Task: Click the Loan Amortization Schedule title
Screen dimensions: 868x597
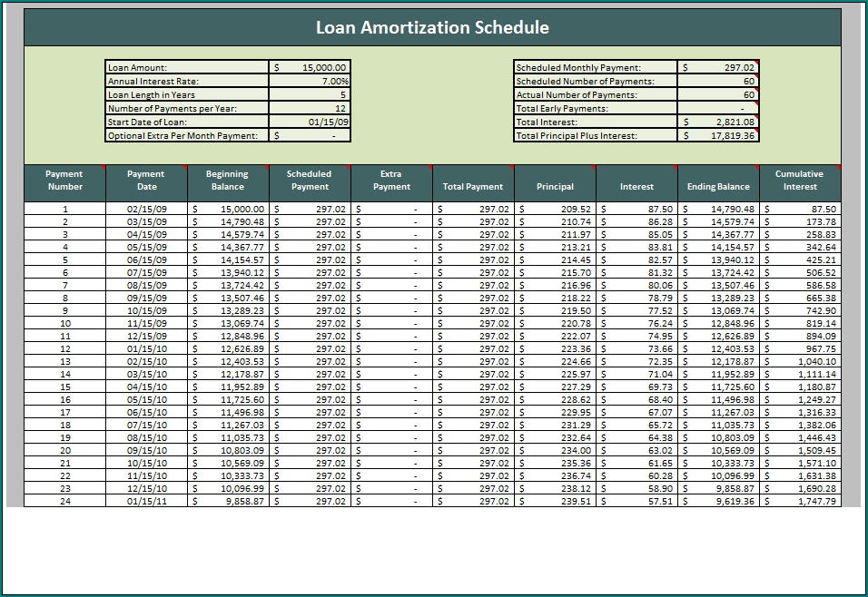Action: coord(432,27)
